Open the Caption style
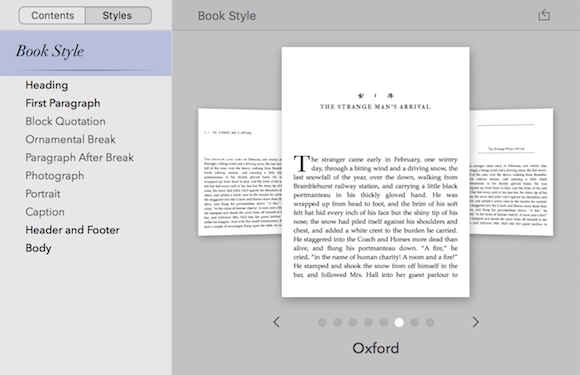The height and width of the screenshot is (375, 580). (x=45, y=212)
